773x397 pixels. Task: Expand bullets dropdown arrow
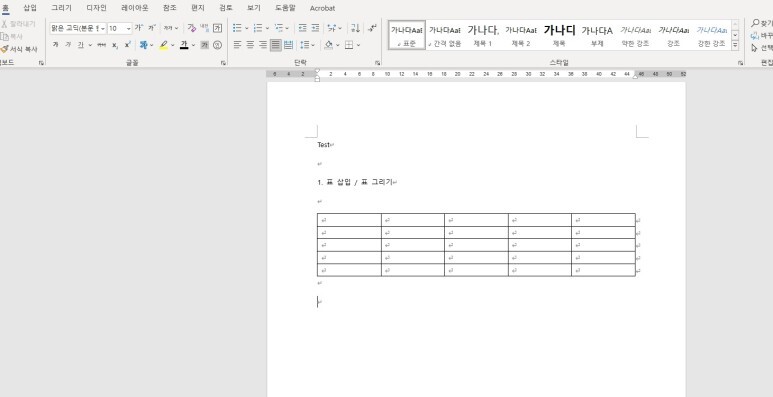[x=246, y=28]
